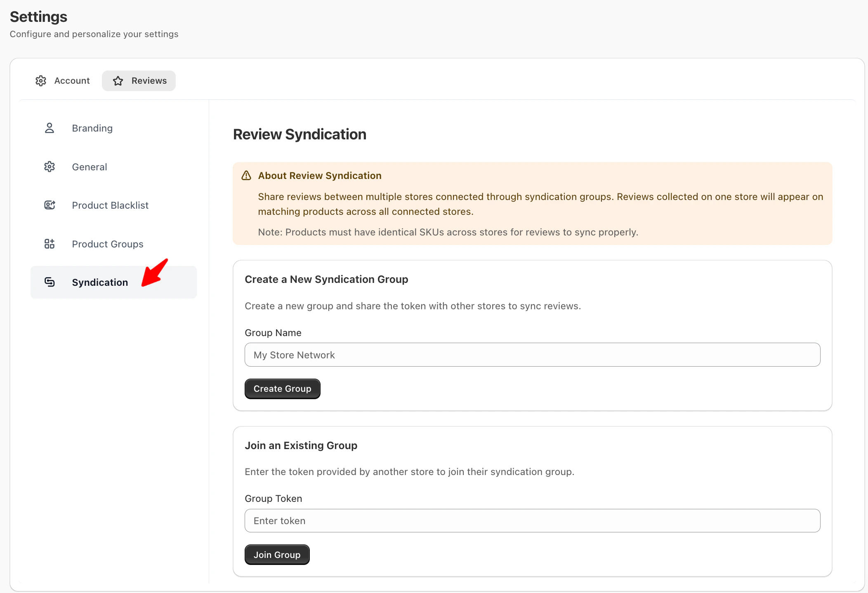Focus the Group Token input field

pyautogui.click(x=532, y=520)
